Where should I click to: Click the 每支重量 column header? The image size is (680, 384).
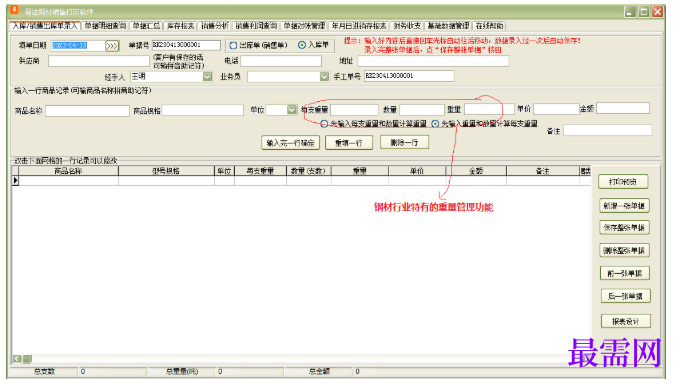[x=260, y=171]
